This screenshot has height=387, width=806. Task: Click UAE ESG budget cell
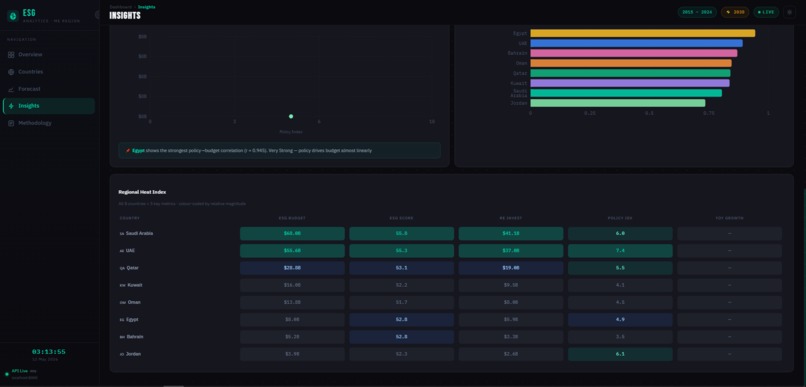point(292,251)
